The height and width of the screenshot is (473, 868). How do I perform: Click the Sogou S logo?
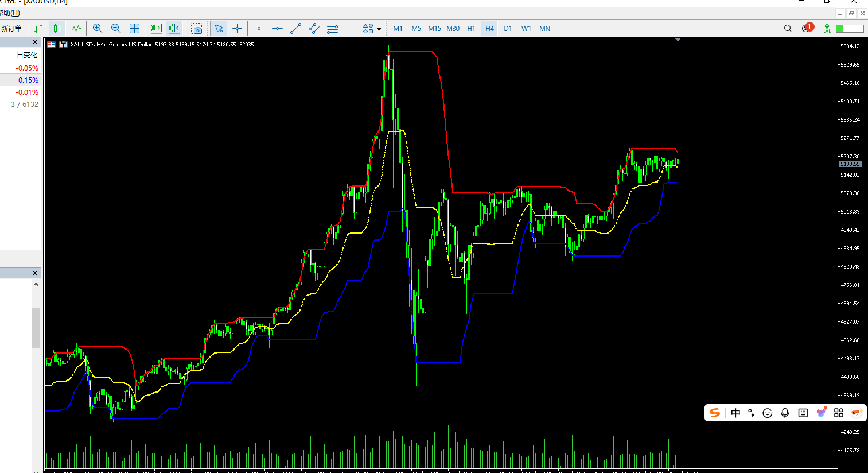click(715, 413)
